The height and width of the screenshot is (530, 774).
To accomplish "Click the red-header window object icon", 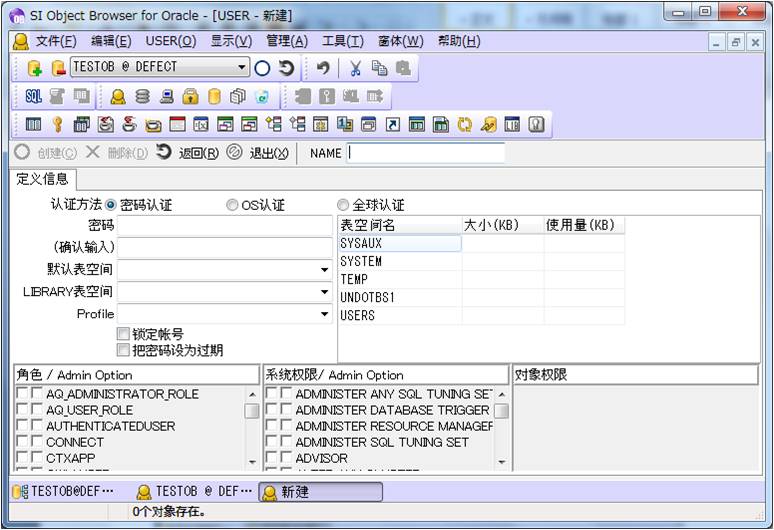I will [177, 124].
